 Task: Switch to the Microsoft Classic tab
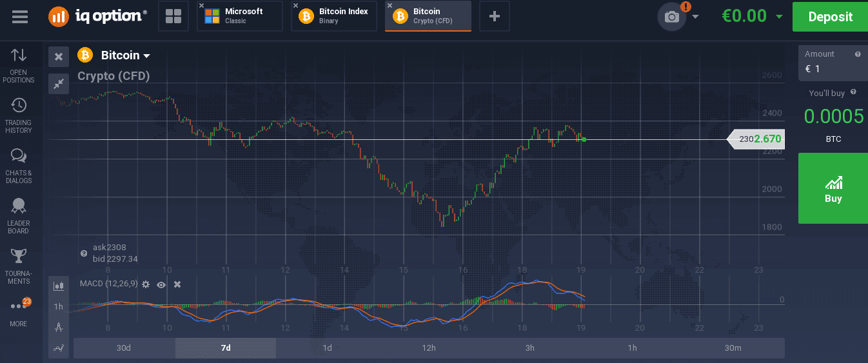240,16
